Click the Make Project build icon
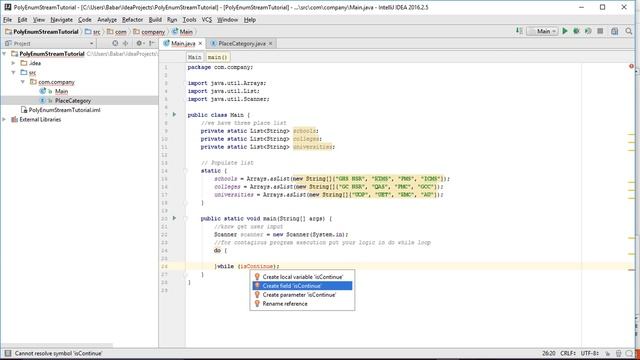The width and height of the screenshot is (640, 360). pyautogui.click(x=519, y=31)
